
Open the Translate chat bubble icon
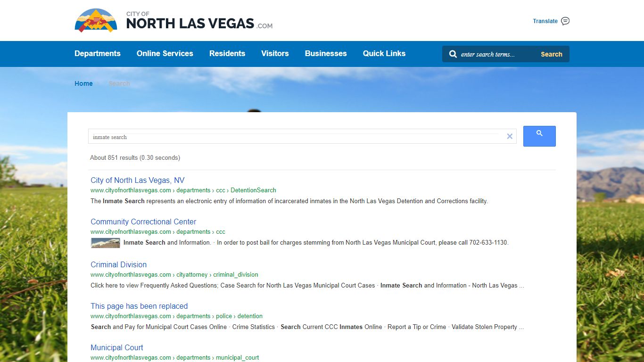pyautogui.click(x=565, y=21)
